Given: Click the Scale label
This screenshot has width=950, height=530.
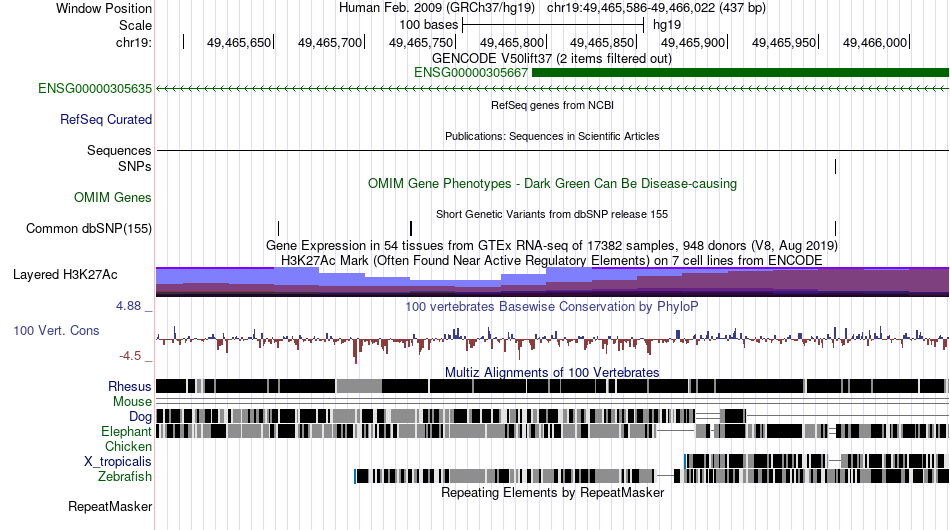Looking at the screenshot, I should pyautogui.click(x=135, y=25).
